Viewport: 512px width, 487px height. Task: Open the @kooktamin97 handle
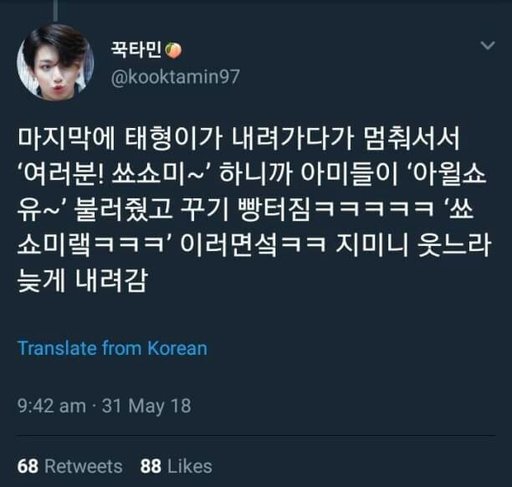point(175,77)
